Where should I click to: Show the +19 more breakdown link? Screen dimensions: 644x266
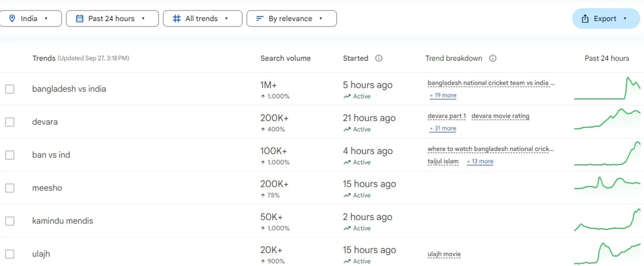[443, 95]
